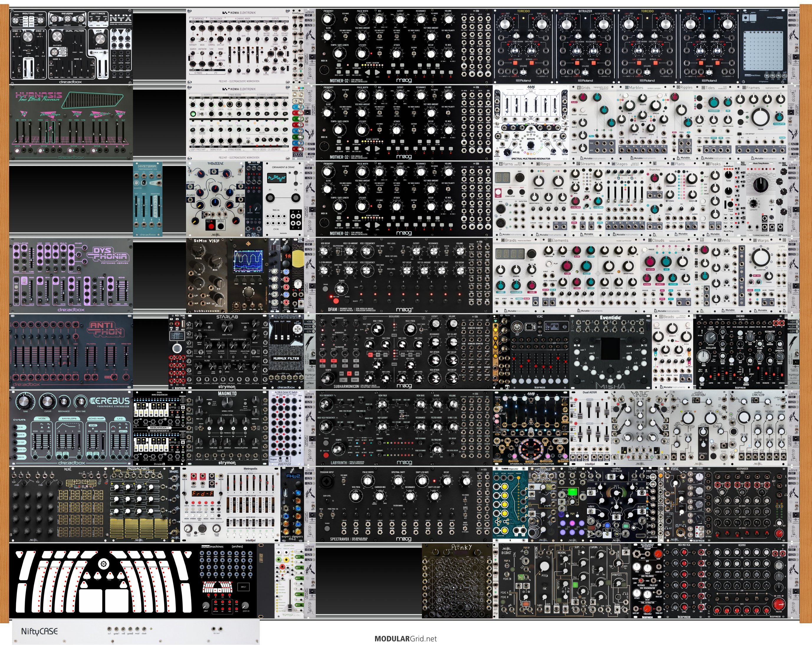Select the Plinky module

[457, 581]
